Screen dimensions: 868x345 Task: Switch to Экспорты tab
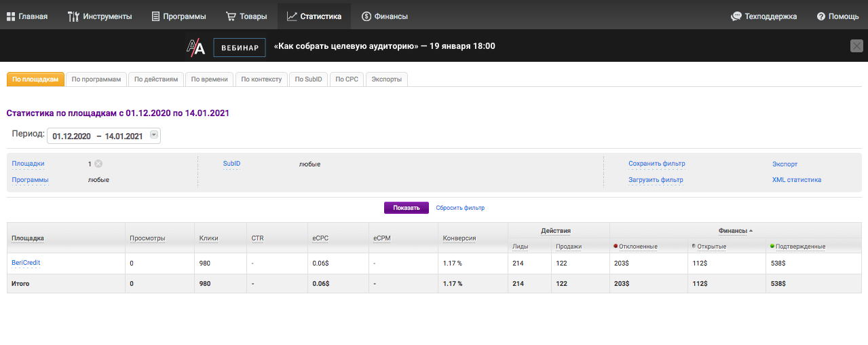(387, 79)
